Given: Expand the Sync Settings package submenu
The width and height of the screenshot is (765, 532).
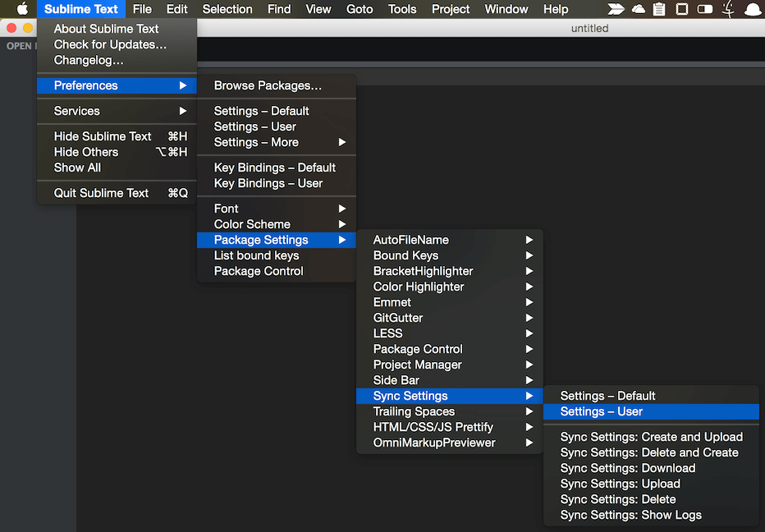Looking at the screenshot, I should pos(450,396).
